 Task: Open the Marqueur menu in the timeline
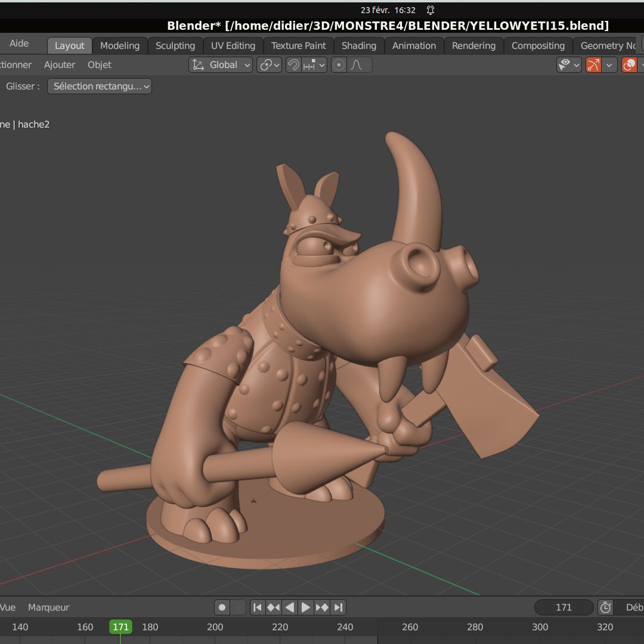48,607
